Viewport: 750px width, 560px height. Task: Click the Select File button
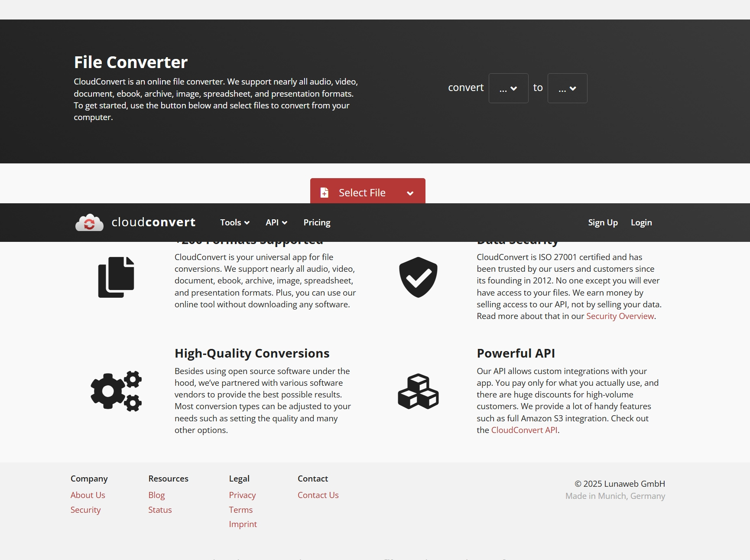(x=362, y=192)
